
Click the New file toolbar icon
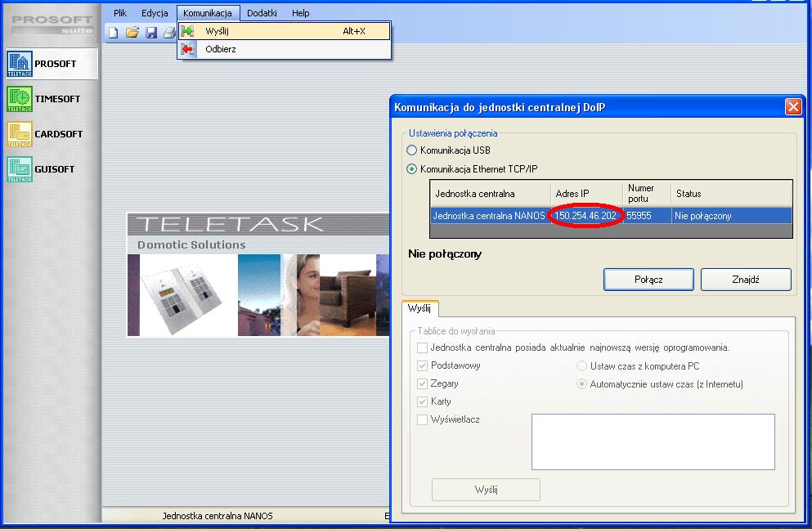point(113,33)
